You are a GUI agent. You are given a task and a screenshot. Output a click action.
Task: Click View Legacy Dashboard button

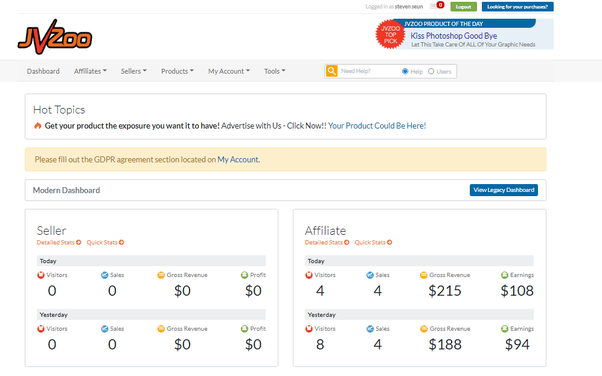[504, 190]
